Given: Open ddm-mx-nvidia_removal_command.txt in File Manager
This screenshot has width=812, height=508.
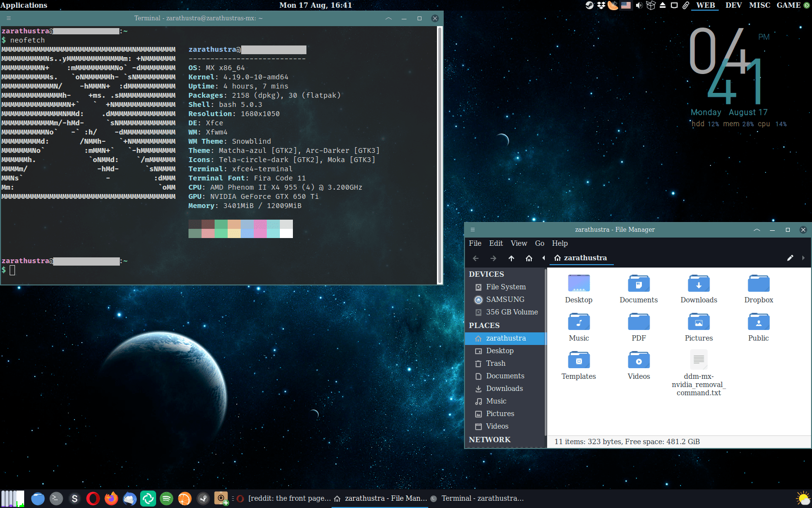Looking at the screenshot, I should point(698,359).
